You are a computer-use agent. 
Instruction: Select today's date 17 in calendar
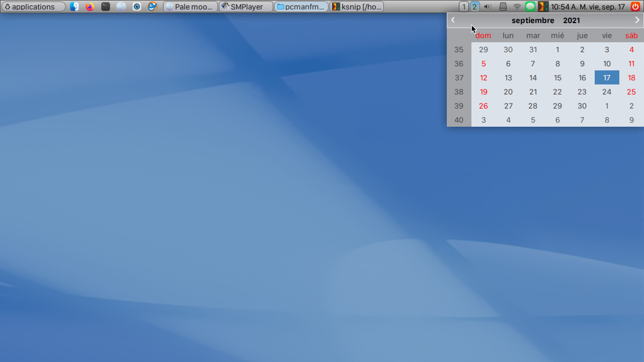pos(607,77)
